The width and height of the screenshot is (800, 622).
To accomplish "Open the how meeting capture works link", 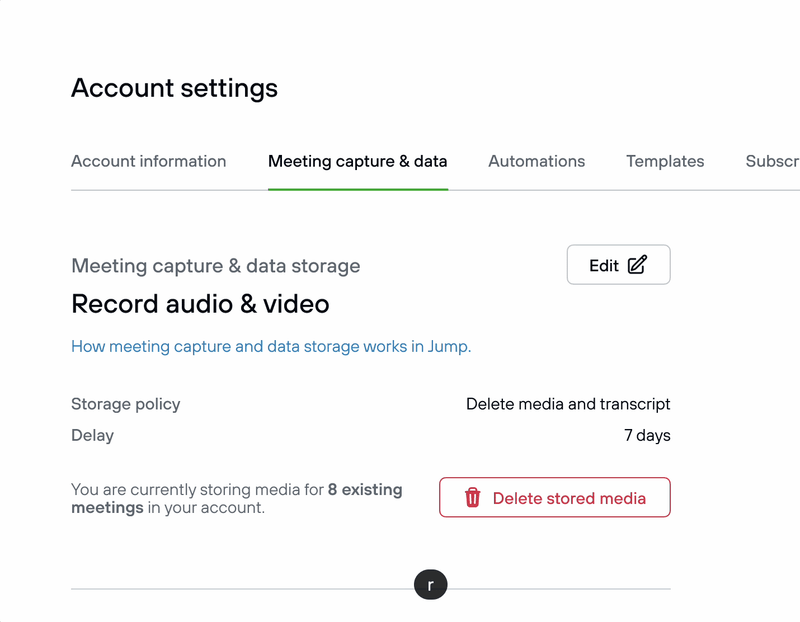I will pos(271,346).
